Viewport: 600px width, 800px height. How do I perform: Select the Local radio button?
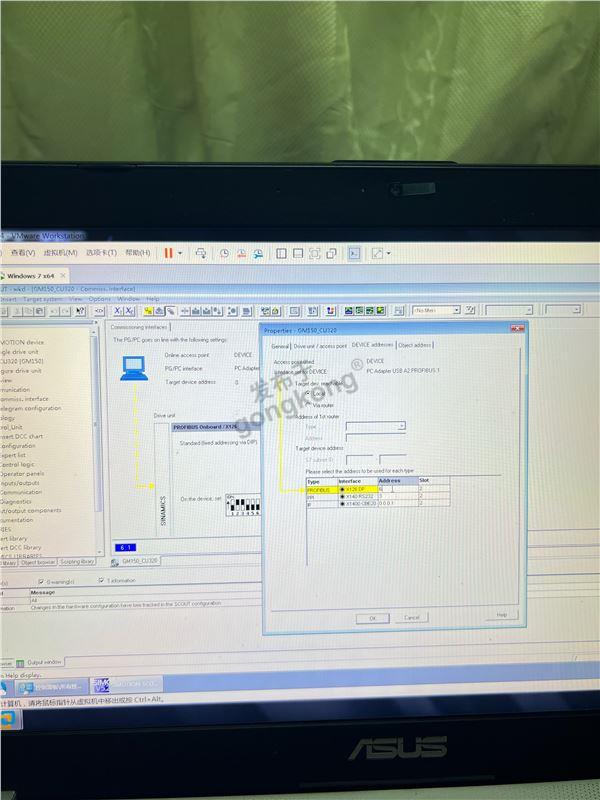(x=308, y=394)
